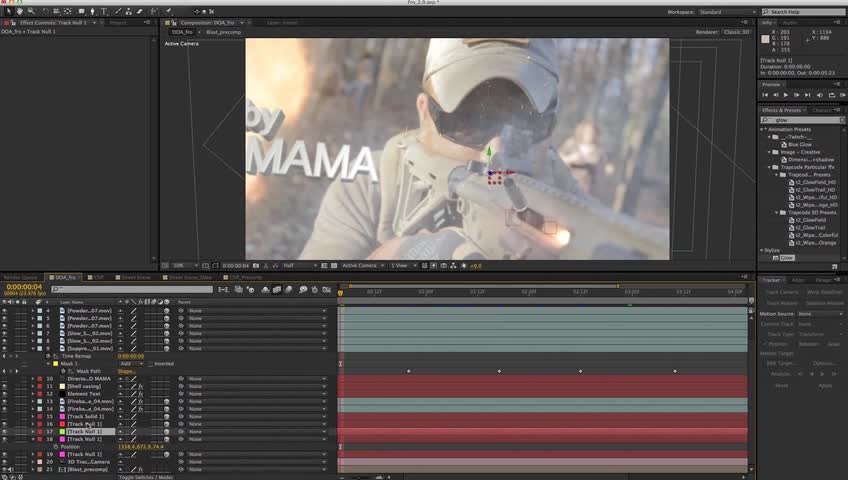Select the Roto Brush tool
This screenshot has height=480, width=848.
tap(154, 11)
